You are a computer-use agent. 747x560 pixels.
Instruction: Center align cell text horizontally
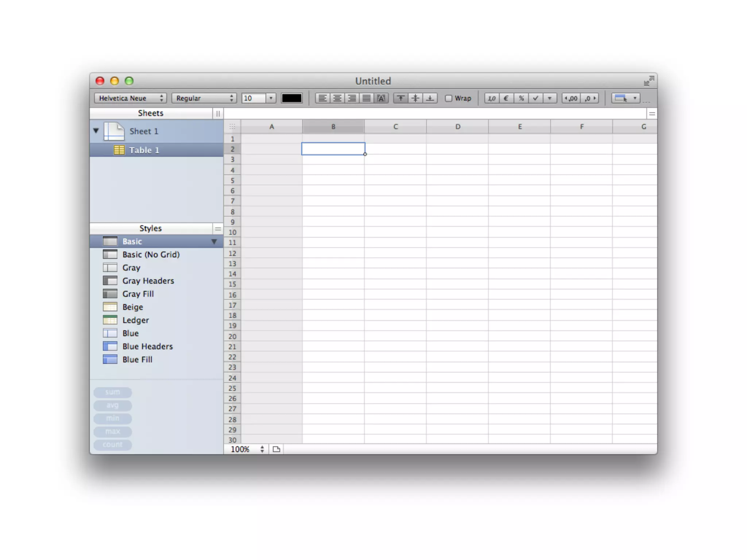[337, 98]
